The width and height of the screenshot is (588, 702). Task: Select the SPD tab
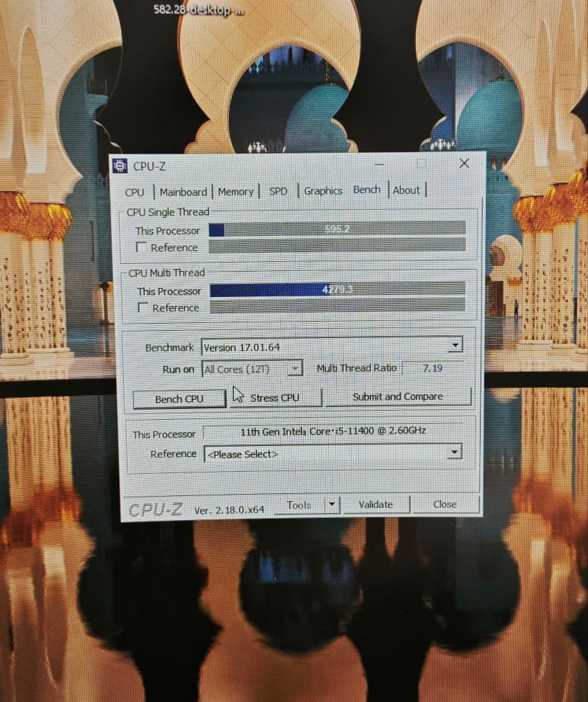point(278,191)
